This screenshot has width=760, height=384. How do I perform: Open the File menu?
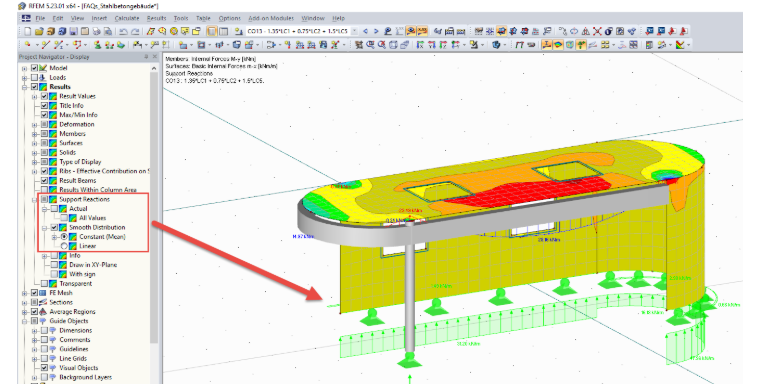40,18
